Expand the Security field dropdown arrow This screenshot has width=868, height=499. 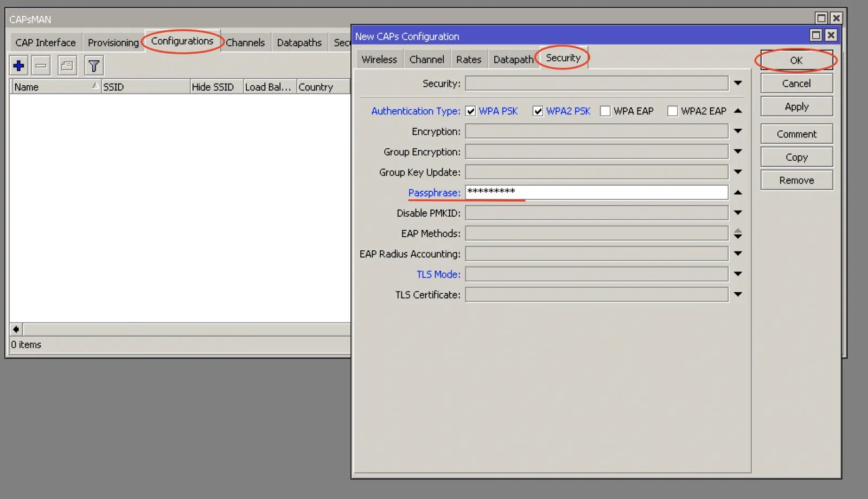tap(738, 83)
